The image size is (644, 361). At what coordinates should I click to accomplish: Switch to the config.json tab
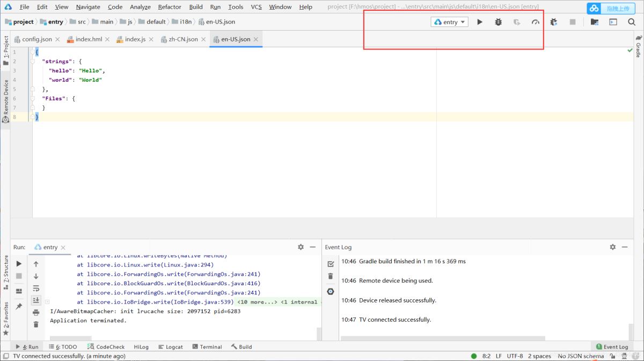[x=36, y=39]
